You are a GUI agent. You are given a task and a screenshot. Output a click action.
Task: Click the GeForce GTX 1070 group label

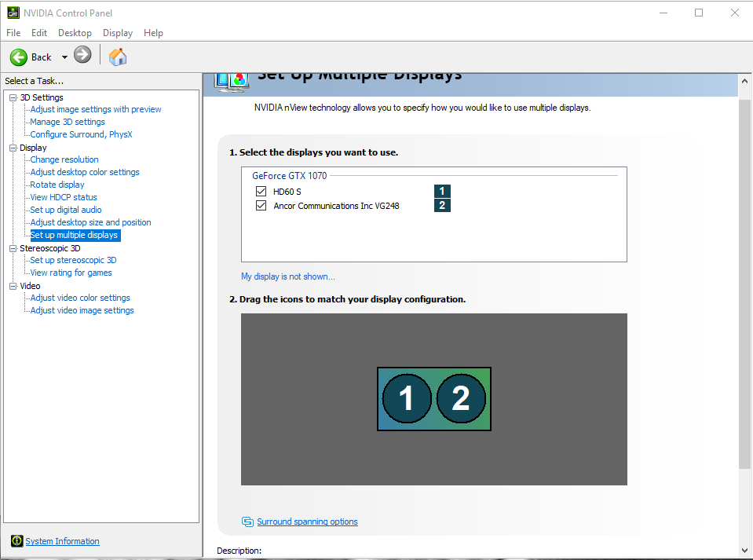(x=290, y=176)
